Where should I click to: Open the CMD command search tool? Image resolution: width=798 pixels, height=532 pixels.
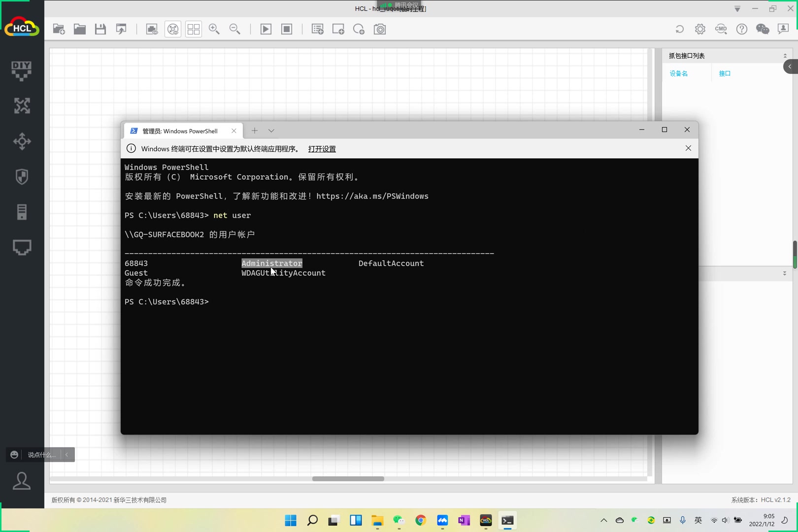click(x=721, y=29)
